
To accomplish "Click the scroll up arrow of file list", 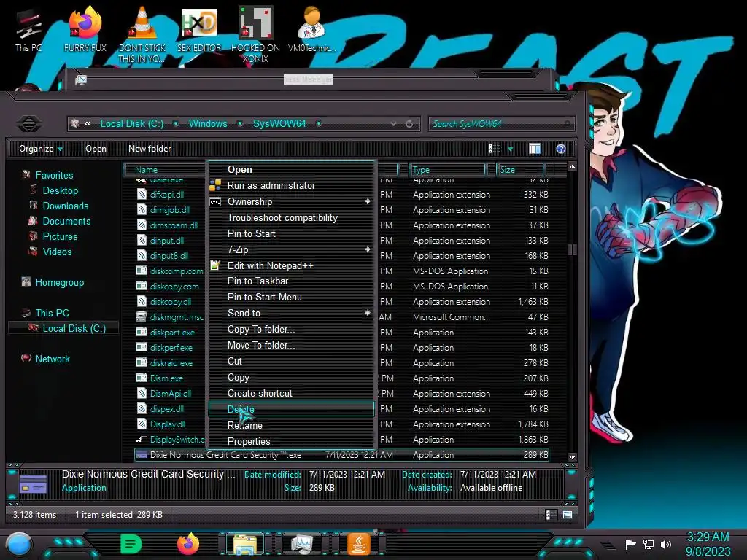I will (x=572, y=167).
